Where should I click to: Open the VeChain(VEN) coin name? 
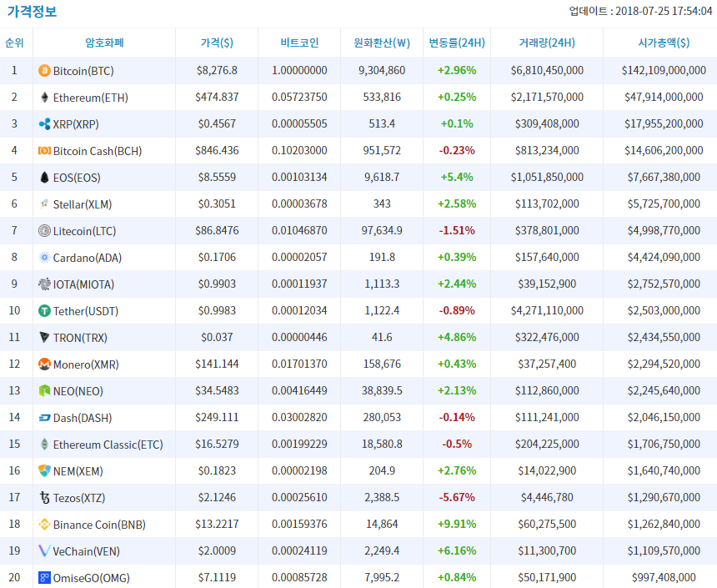[x=87, y=551]
